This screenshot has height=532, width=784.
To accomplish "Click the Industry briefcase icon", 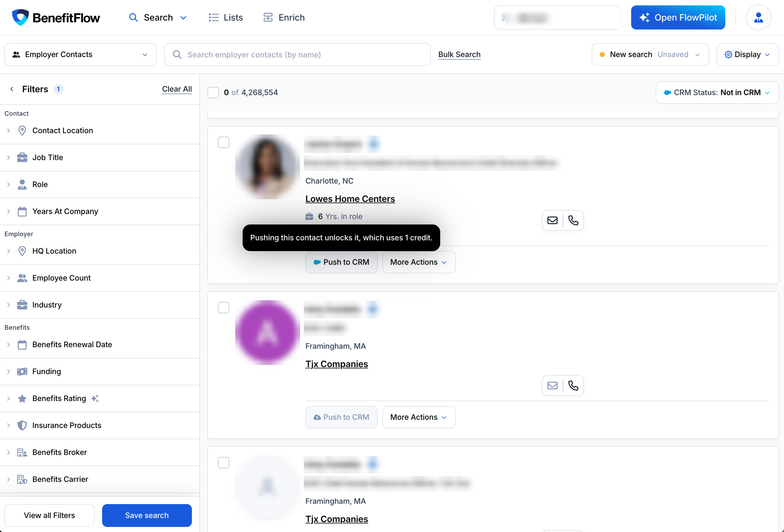I will point(22,305).
